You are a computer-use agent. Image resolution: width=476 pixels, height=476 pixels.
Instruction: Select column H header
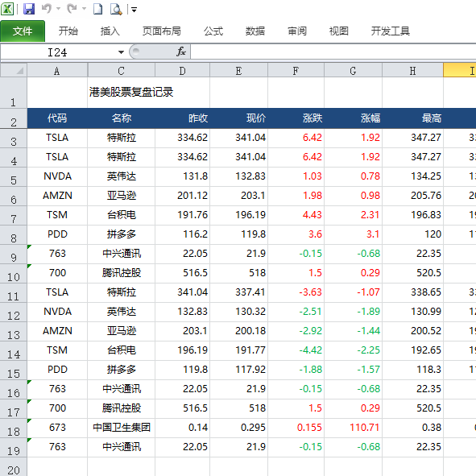click(x=412, y=70)
